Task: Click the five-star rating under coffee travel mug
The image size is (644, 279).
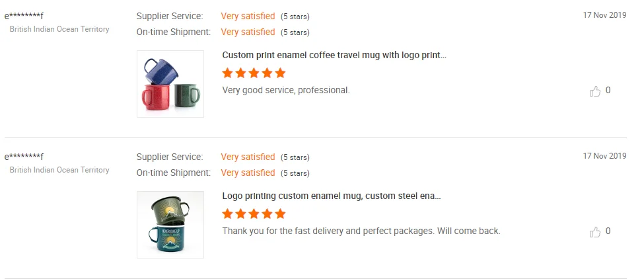Action: [254, 73]
